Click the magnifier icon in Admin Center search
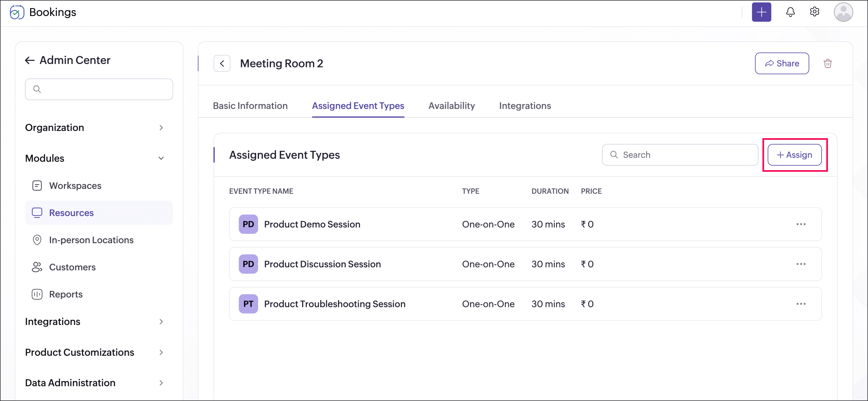 coord(37,89)
